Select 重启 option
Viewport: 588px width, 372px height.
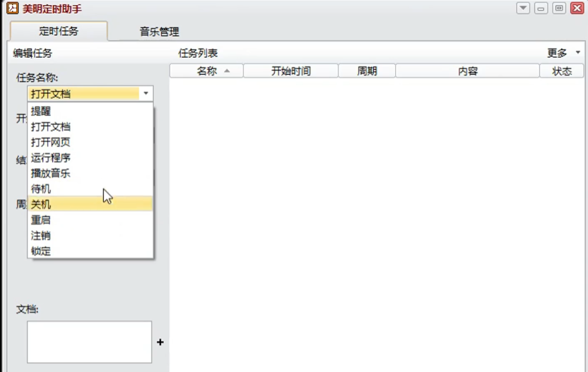(x=90, y=220)
